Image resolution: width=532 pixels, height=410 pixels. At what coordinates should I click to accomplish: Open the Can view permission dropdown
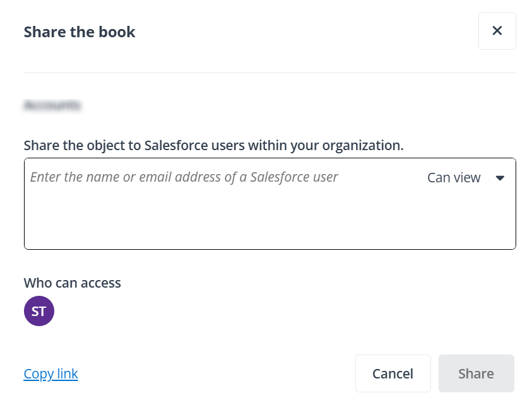(x=465, y=177)
